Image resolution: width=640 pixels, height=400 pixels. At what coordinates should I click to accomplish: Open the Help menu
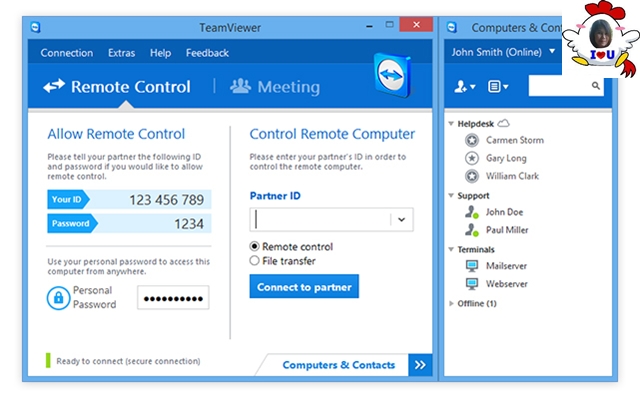coord(160,53)
